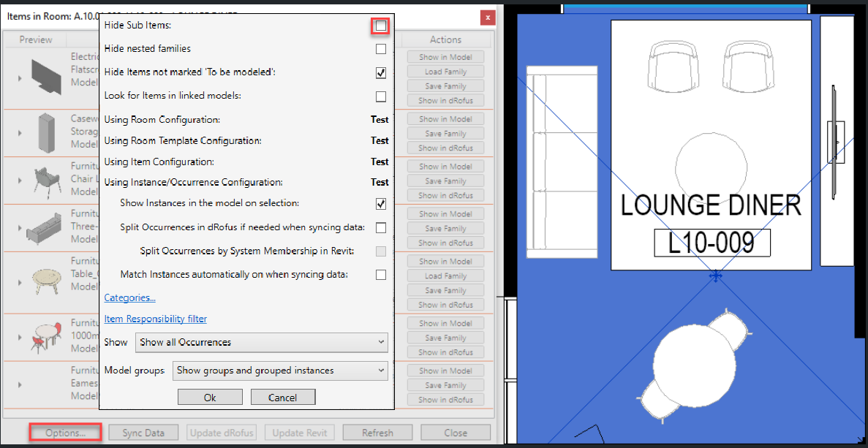Open the Item Responsibility filter link
This screenshot has width=868, height=448.
pos(155,319)
